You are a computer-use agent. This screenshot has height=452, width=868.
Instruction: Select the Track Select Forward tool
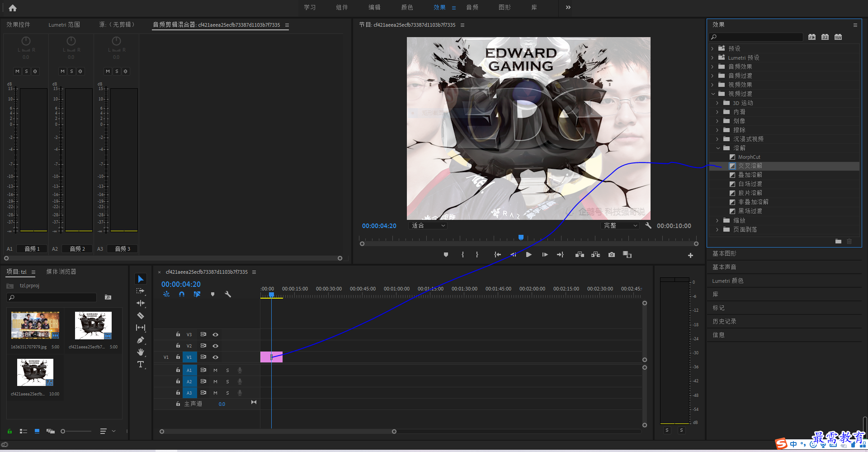pyautogui.click(x=141, y=291)
